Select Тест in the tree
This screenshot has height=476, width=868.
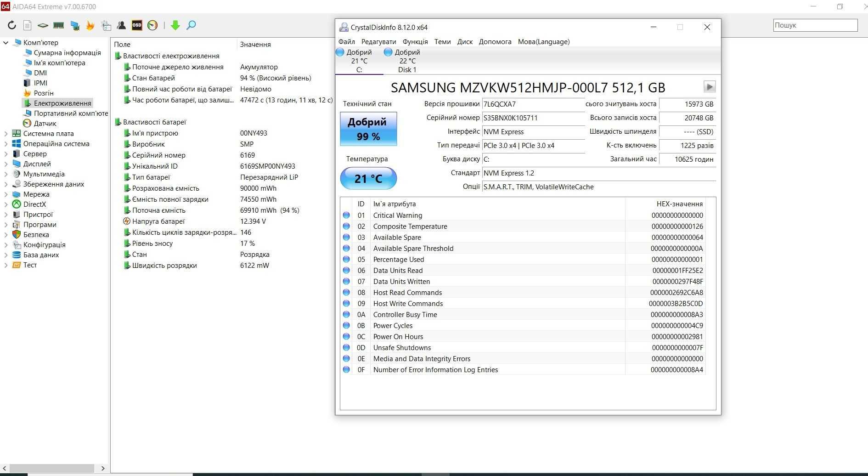[x=30, y=265]
